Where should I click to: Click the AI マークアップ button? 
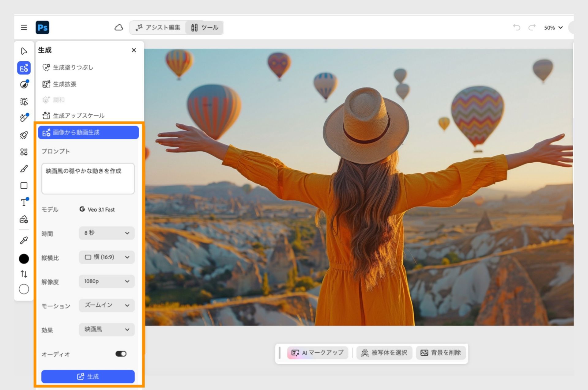point(318,353)
